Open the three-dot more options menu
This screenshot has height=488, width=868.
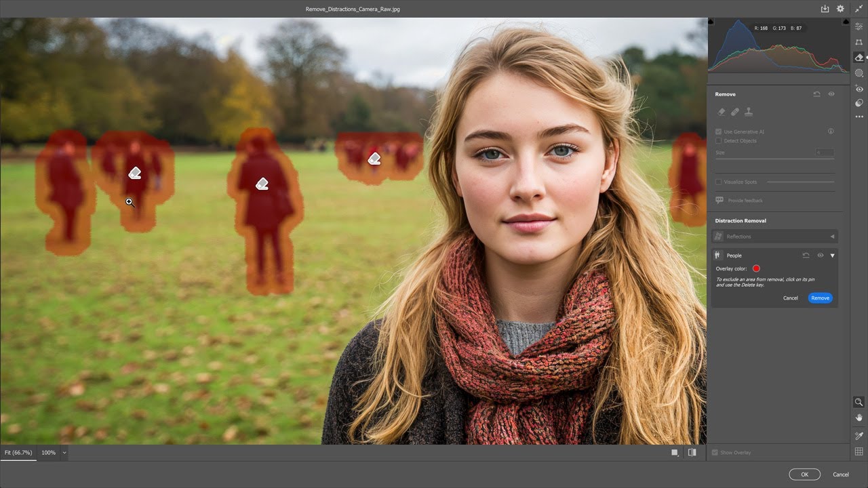859,117
